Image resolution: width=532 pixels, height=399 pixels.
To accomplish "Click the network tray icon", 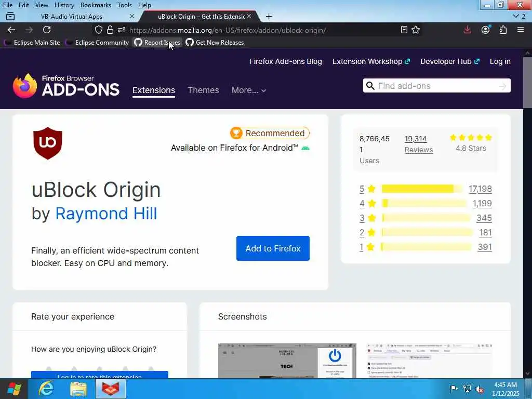I will 467,389.
